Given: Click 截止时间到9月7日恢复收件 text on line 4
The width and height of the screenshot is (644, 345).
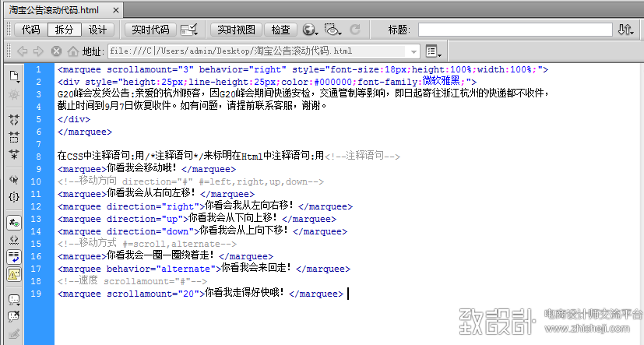Looking at the screenshot, I should coord(114,106).
